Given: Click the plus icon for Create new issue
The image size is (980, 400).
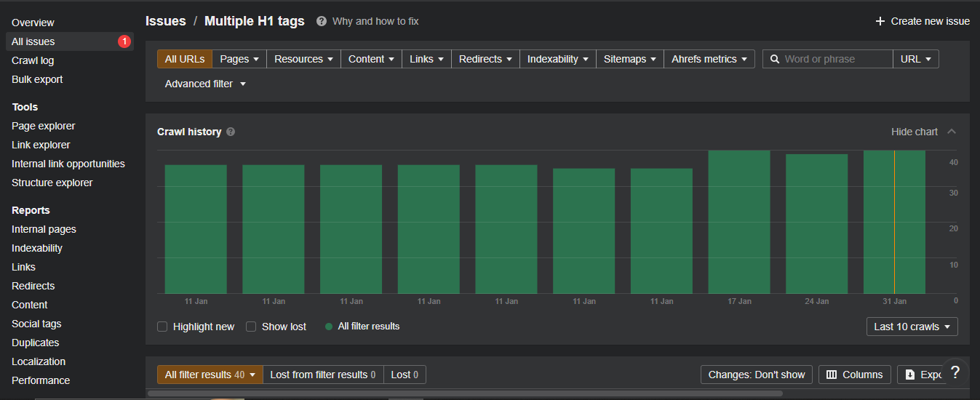Looking at the screenshot, I should point(880,22).
